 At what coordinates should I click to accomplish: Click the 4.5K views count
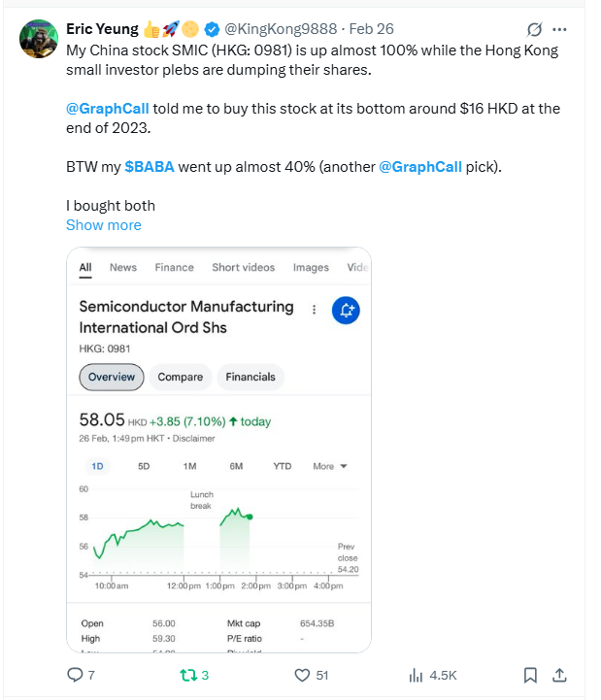point(444,675)
